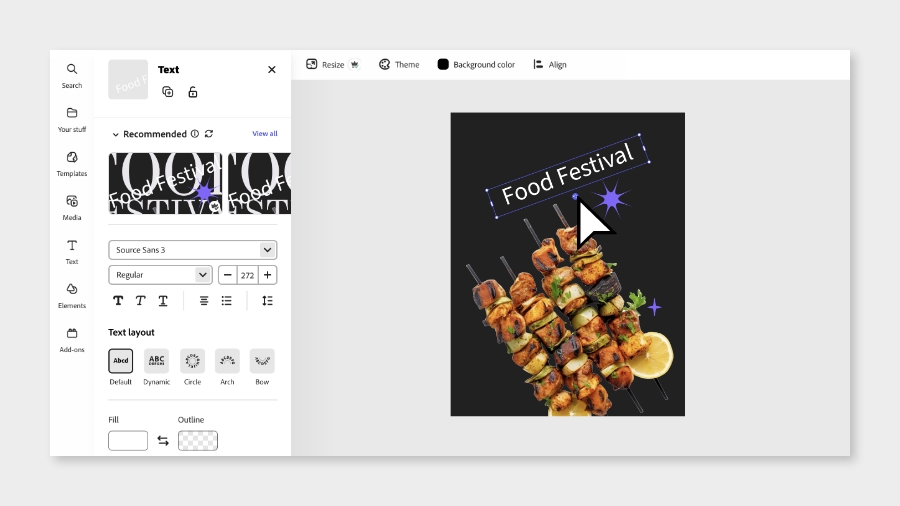This screenshot has width=900, height=506.
Task: Open Your stuff folder
Action: coord(72,119)
